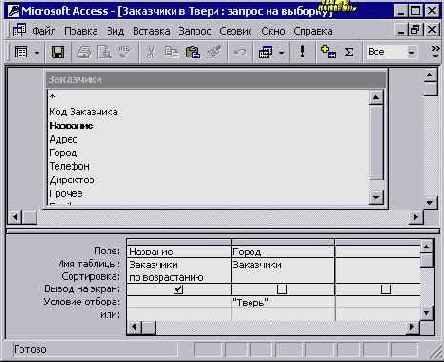Select the Код Заказчика field

tap(208, 112)
